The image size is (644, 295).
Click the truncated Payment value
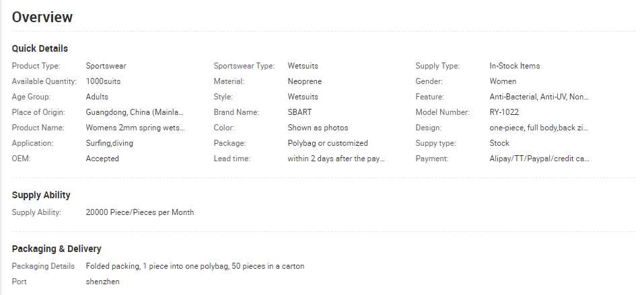tap(539, 159)
